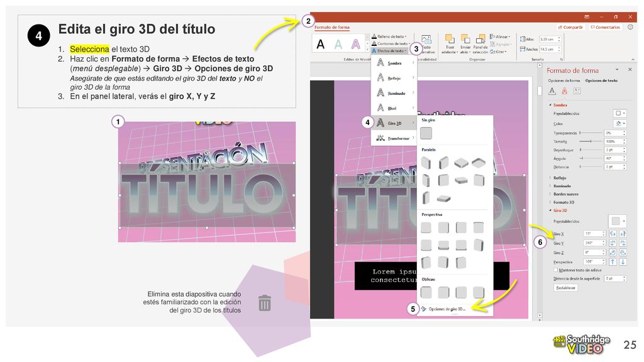The width and height of the screenshot is (644, 362).
Task: Select the black letter A WordArt style
Action: tap(320, 44)
